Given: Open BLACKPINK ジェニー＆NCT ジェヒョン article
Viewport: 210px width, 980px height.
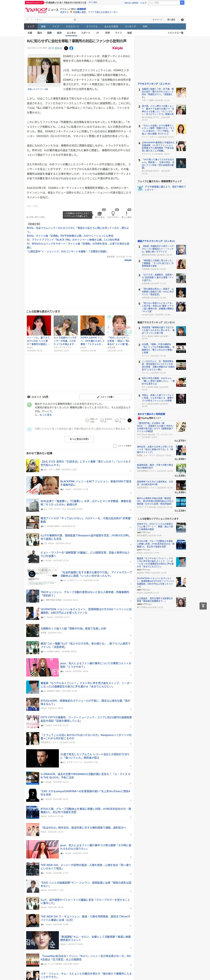Looking at the screenshot, I should (96, 483).
